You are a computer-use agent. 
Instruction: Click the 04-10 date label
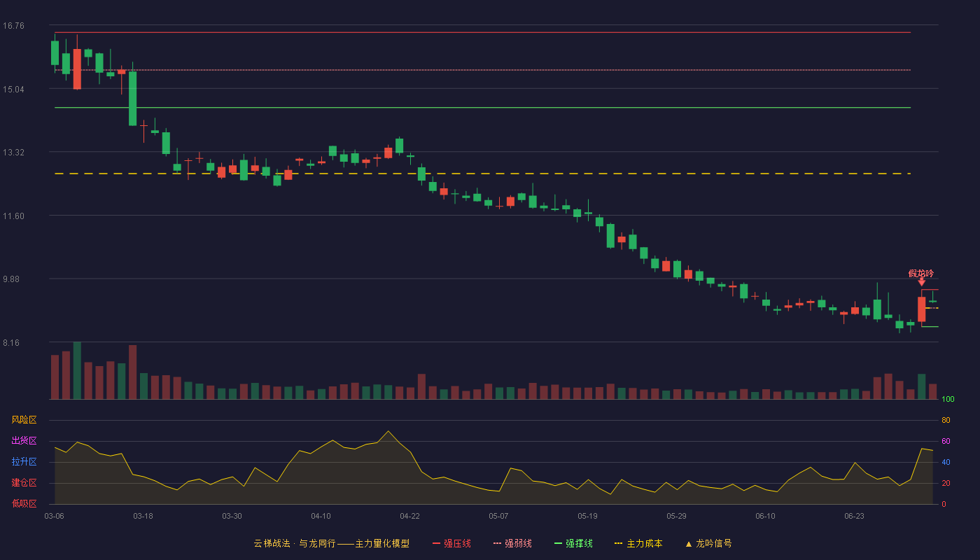321,516
